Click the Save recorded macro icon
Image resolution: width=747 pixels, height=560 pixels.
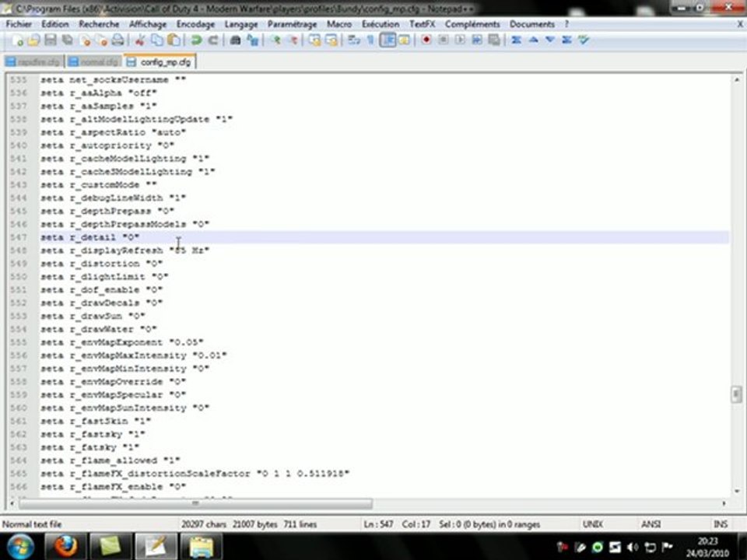(x=494, y=40)
